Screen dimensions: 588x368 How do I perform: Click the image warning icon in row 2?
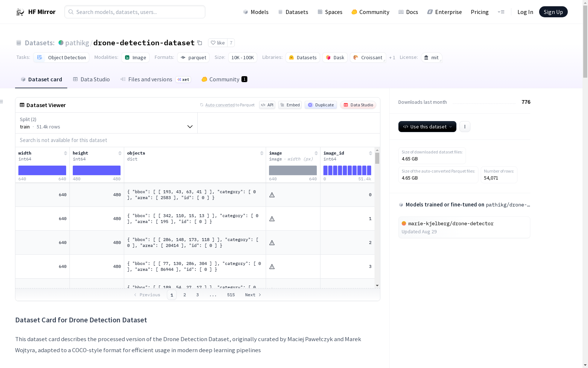272,243
